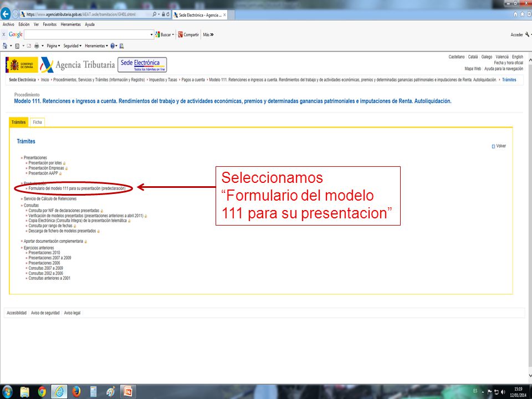Click the address bar search magnifier icon

coord(155,14)
